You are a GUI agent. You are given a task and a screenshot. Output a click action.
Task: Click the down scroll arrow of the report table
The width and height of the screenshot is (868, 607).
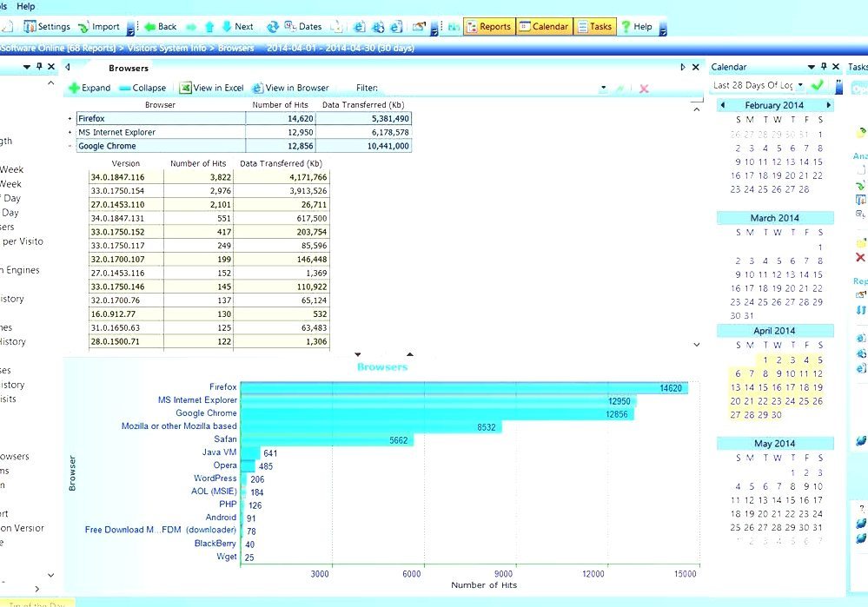(696, 345)
